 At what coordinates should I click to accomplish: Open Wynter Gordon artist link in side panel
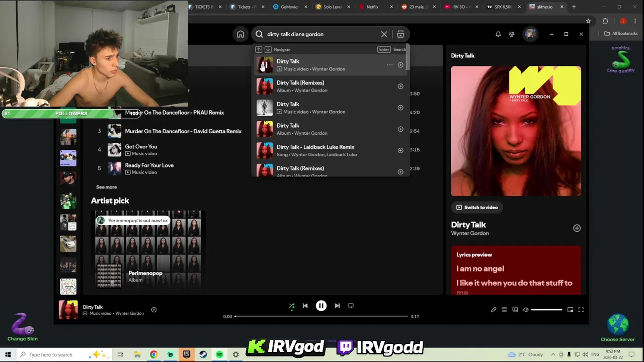click(x=470, y=233)
